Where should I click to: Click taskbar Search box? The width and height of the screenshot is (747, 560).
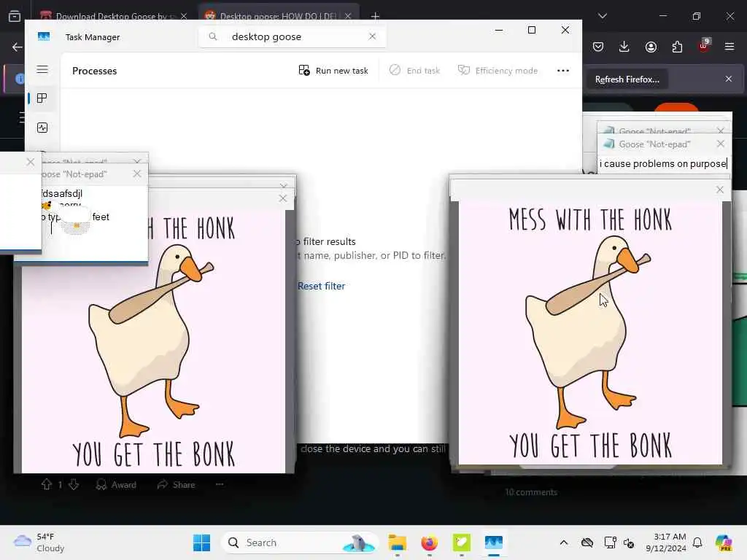click(299, 542)
